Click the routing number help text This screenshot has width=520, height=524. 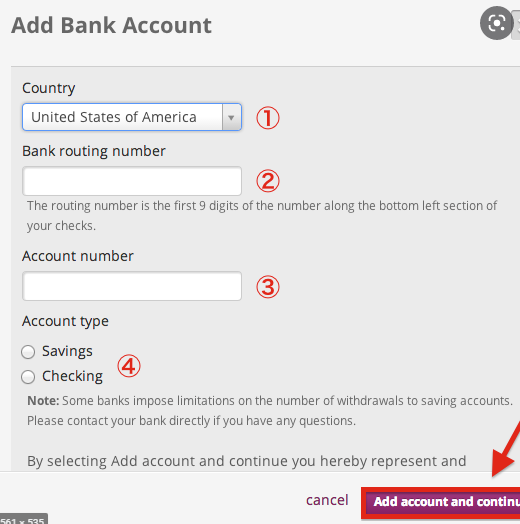[x=262, y=216]
